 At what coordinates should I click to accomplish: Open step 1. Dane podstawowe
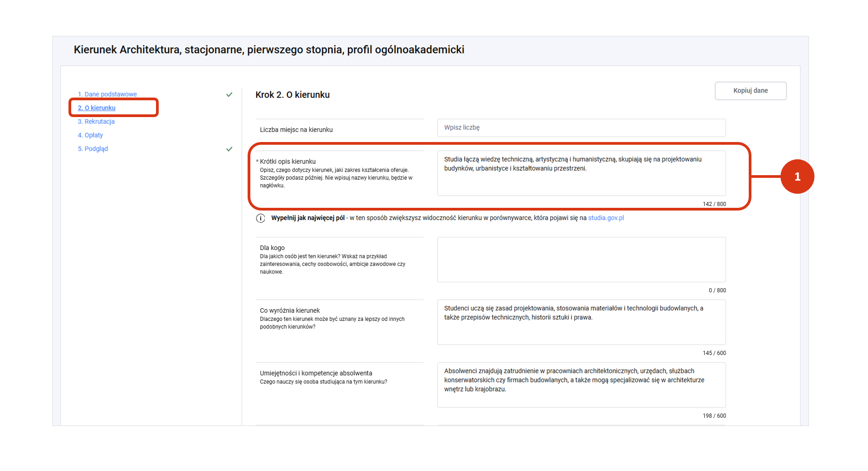107,94
